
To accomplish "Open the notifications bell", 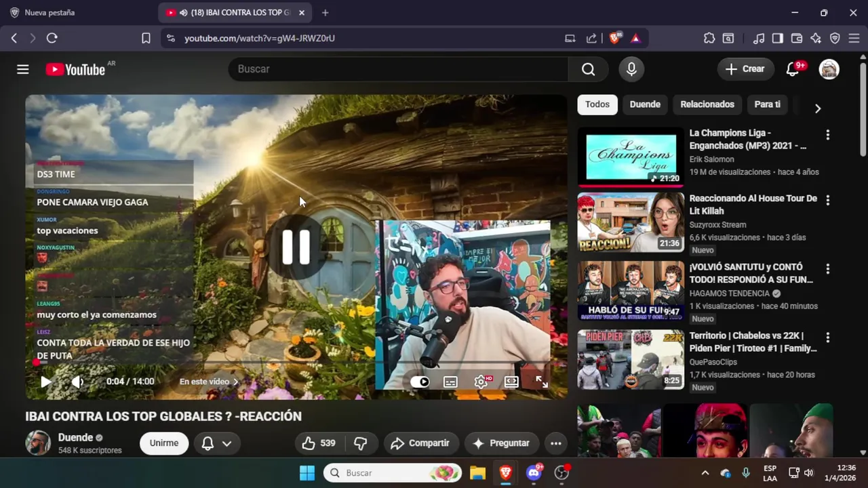I will click(792, 69).
